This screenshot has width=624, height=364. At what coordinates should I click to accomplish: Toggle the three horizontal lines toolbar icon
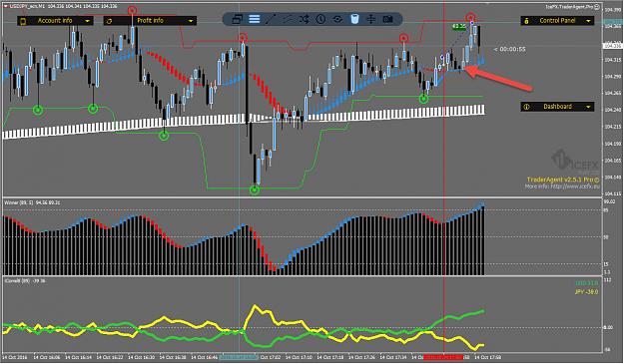pyautogui.click(x=255, y=19)
